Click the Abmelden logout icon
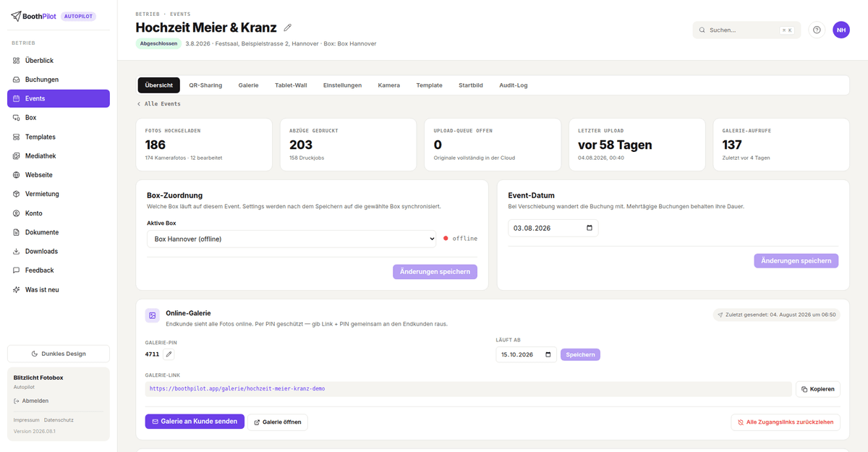 point(17,401)
